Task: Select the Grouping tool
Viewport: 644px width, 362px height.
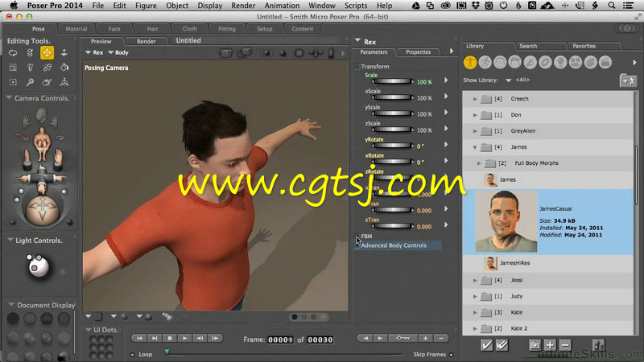Action: pyautogui.click(x=13, y=82)
